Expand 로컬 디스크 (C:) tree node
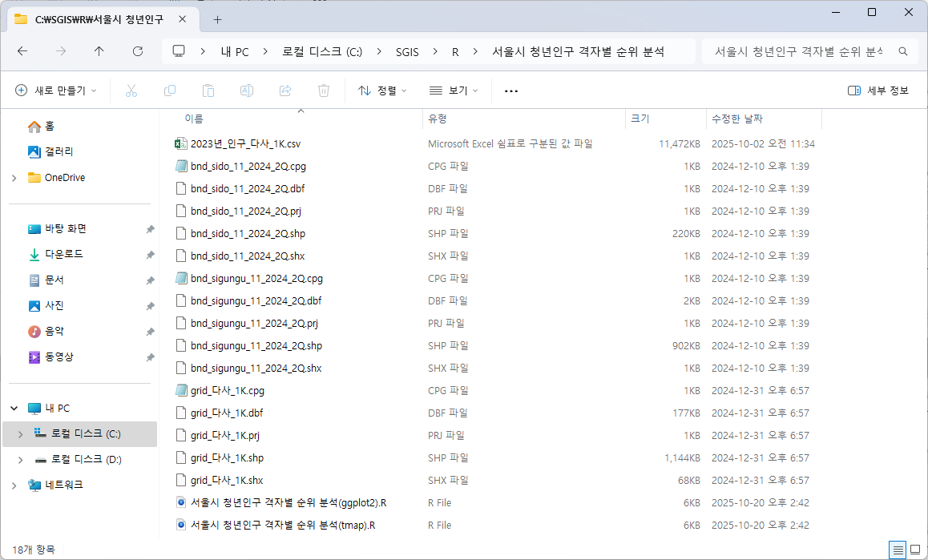This screenshot has height=560, width=928. (21, 434)
